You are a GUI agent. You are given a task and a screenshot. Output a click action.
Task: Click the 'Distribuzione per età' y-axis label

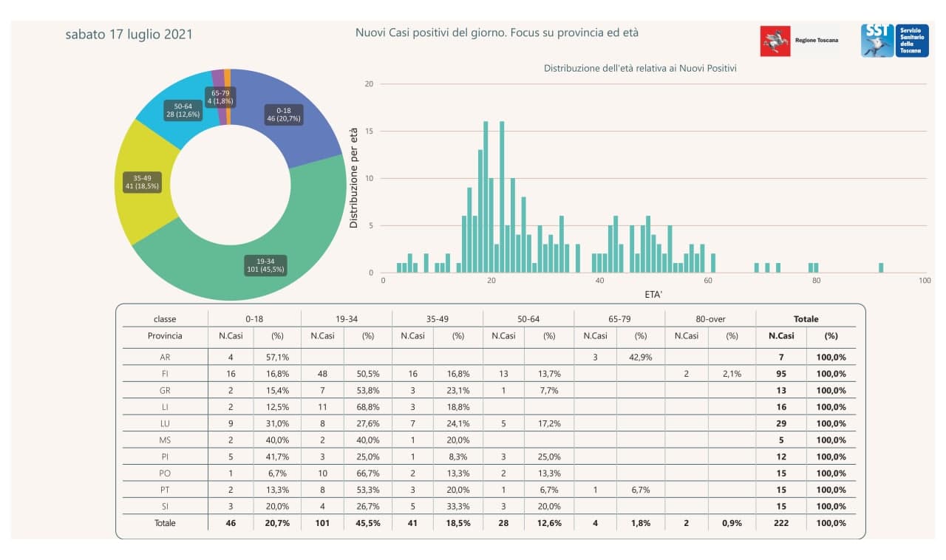point(354,177)
